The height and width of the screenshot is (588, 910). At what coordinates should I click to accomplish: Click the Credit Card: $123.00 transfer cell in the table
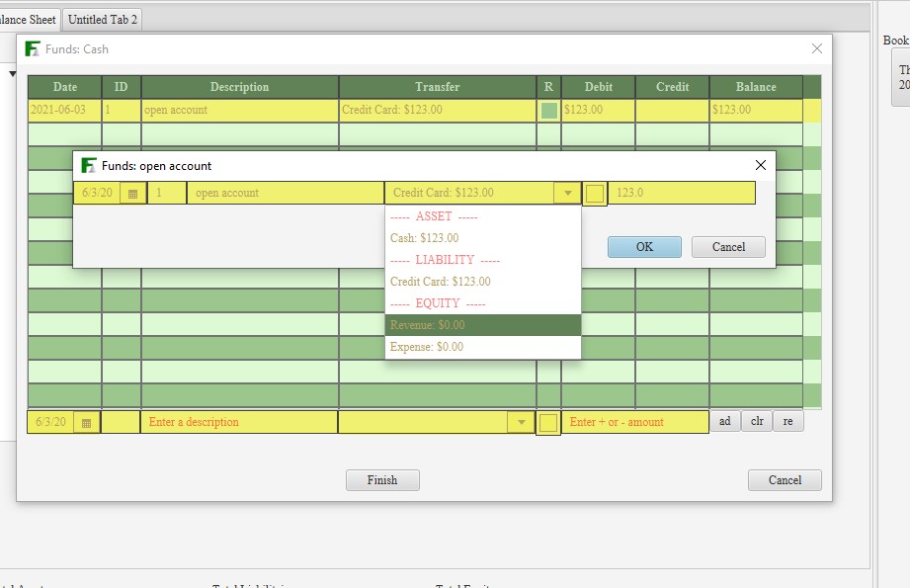(x=438, y=111)
